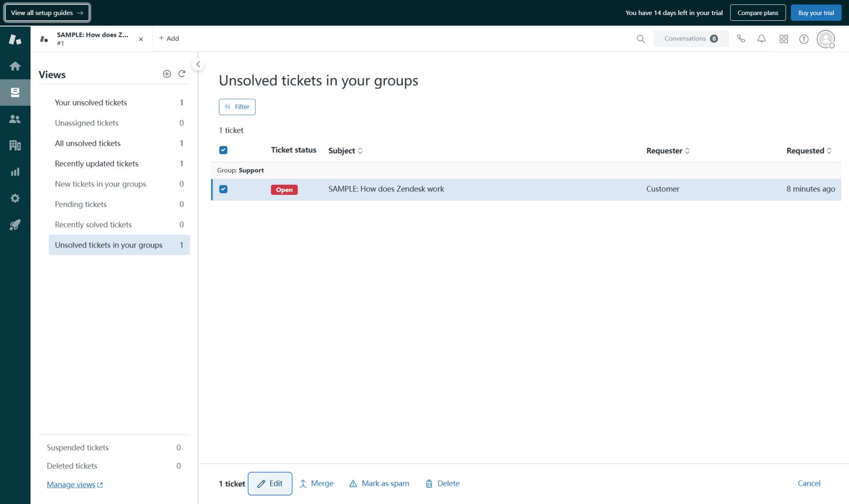Click the 8 minutes ago cell

(x=811, y=189)
